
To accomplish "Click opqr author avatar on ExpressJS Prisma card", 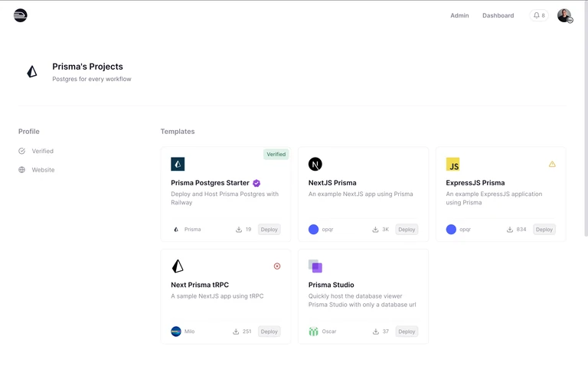I will [x=451, y=229].
